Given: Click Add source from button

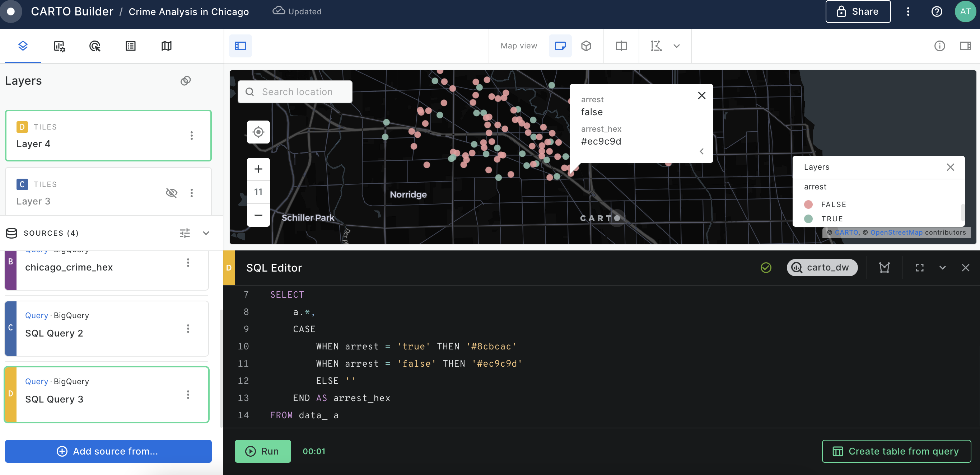Looking at the screenshot, I should click(108, 451).
